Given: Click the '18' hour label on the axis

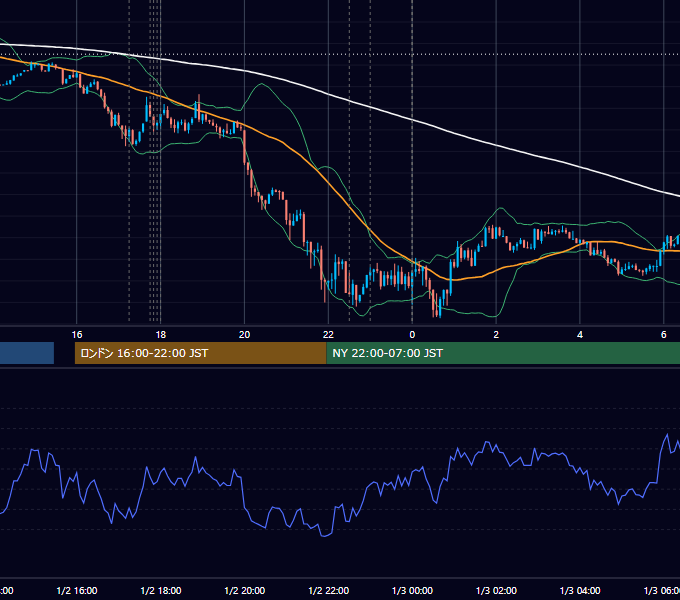Looking at the screenshot, I should (161, 335).
